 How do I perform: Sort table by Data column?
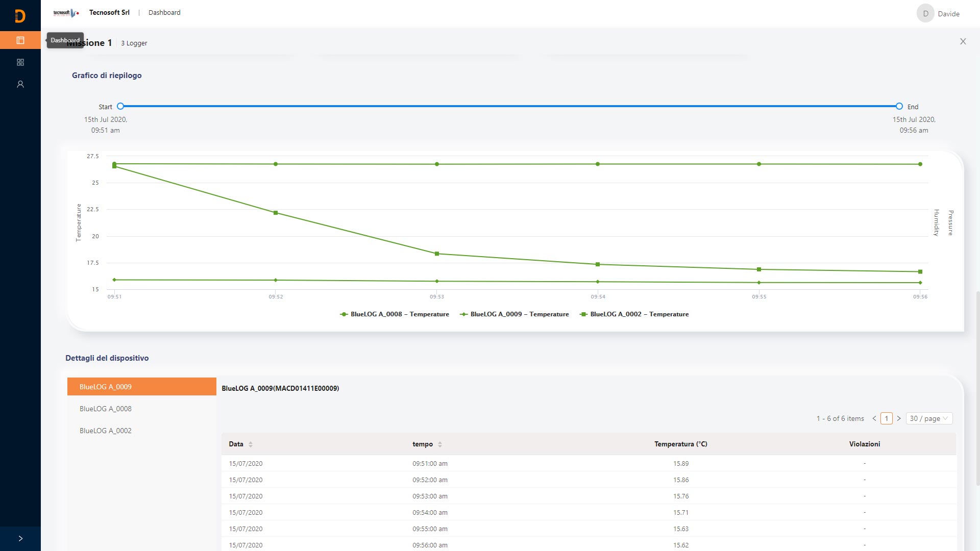(241, 444)
